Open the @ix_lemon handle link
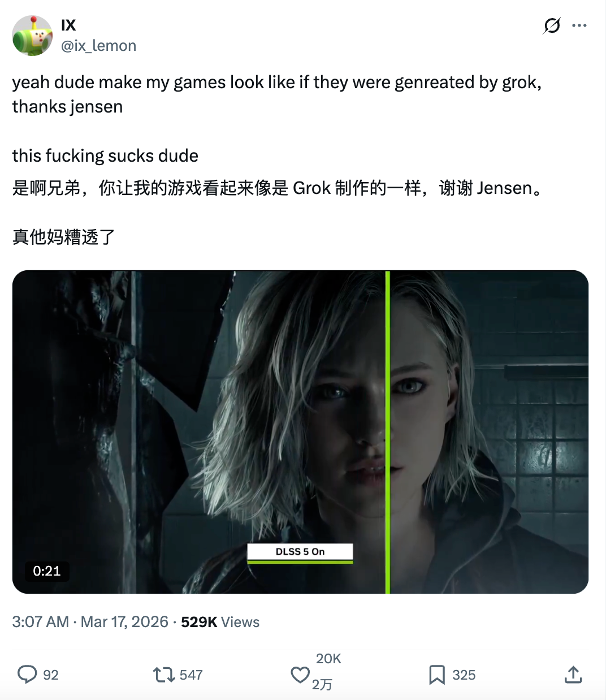The height and width of the screenshot is (700, 606). click(98, 46)
